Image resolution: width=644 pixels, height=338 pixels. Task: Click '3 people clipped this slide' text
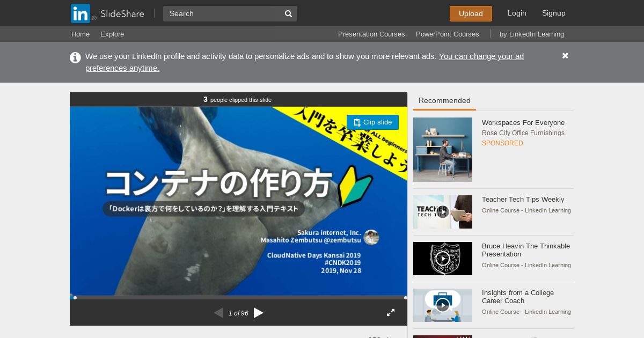click(x=237, y=100)
